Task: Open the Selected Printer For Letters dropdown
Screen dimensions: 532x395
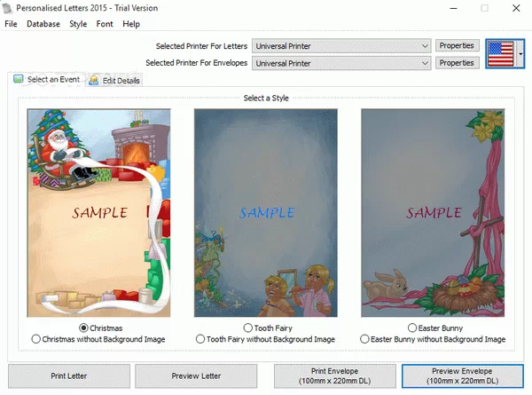Action: tap(340, 45)
